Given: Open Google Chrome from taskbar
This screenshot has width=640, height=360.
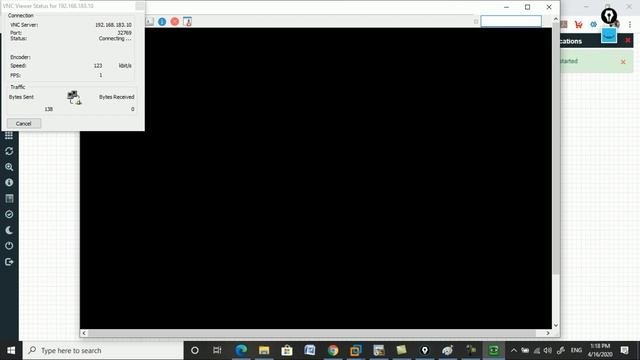Looking at the screenshot, I should point(333,350).
